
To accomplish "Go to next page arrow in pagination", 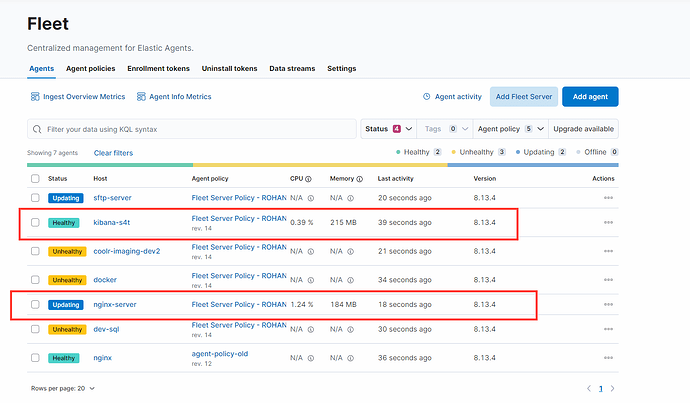I will (x=612, y=388).
